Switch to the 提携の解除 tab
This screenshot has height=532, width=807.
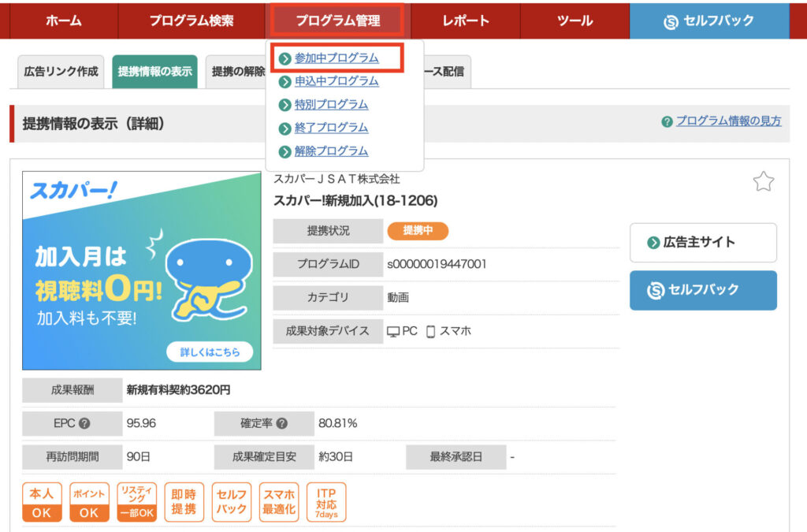(236, 72)
